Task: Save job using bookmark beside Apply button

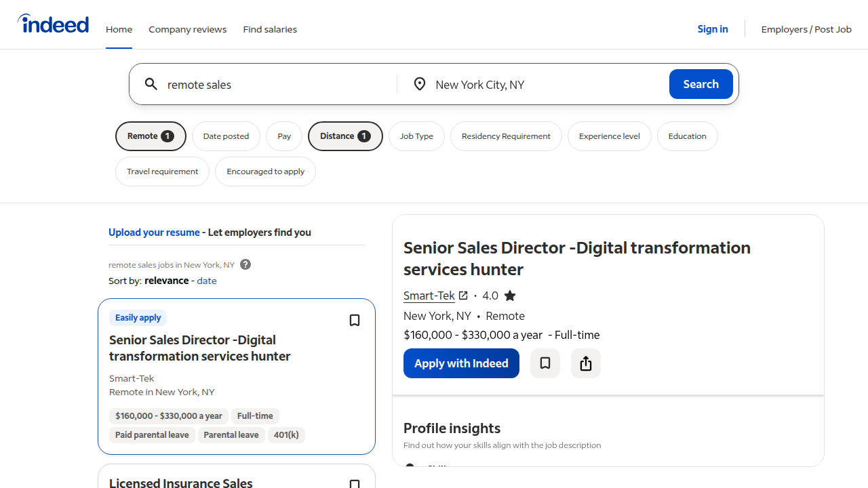Action: 545,363
